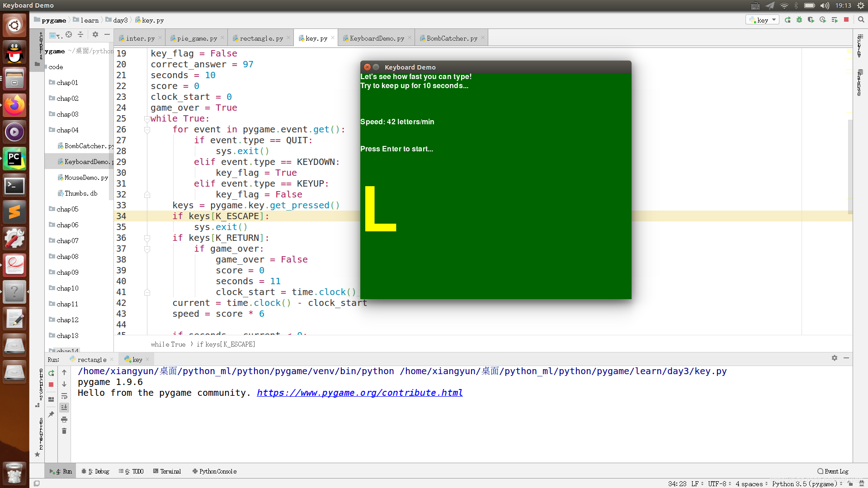The height and width of the screenshot is (488, 868).
Task: Click day3 breadcrumb in navigation bar
Action: (117, 20)
